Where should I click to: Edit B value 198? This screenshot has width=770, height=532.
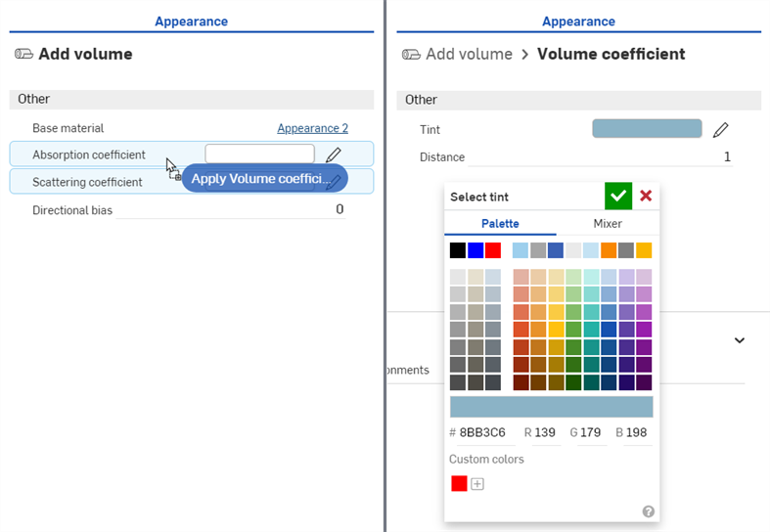click(x=637, y=432)
